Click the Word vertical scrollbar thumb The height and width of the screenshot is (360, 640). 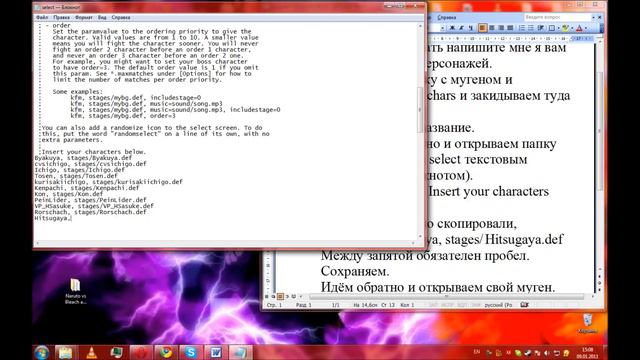[600, 131]
